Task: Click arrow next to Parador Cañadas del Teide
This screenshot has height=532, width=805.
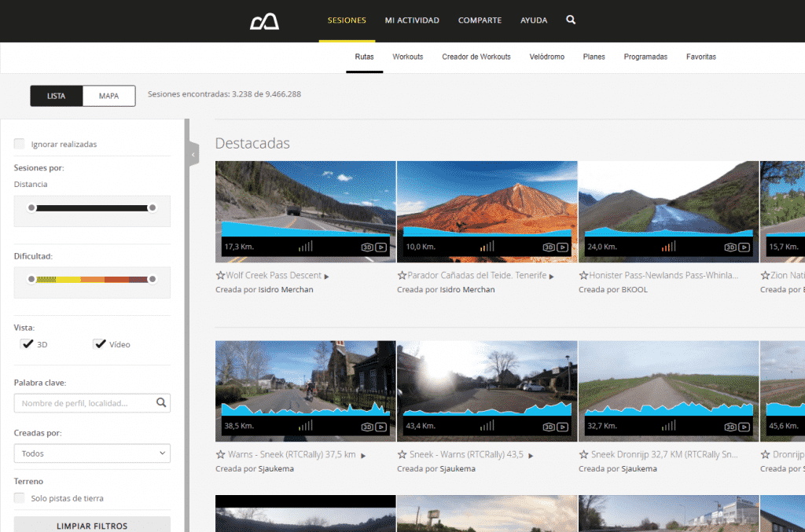Action: click(x=551, y=277)
